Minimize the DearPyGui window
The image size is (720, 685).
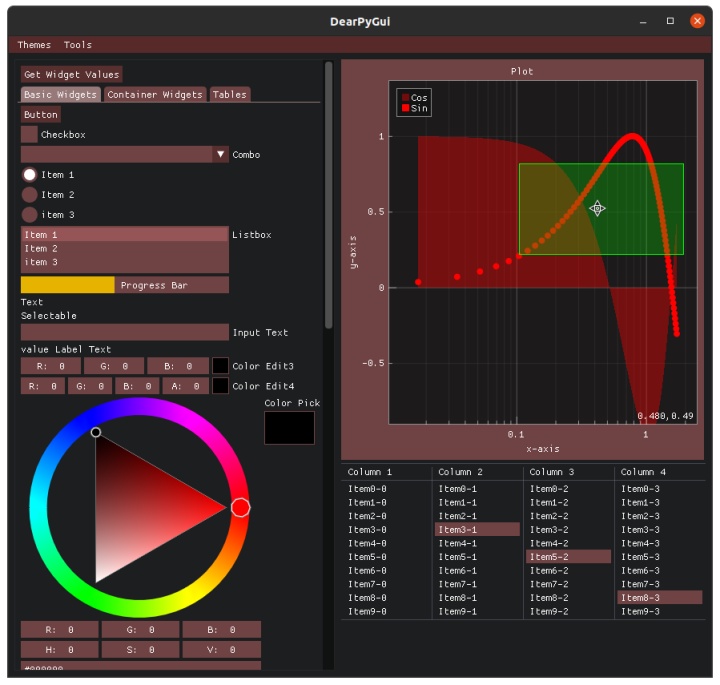click(x=643, y=22)
